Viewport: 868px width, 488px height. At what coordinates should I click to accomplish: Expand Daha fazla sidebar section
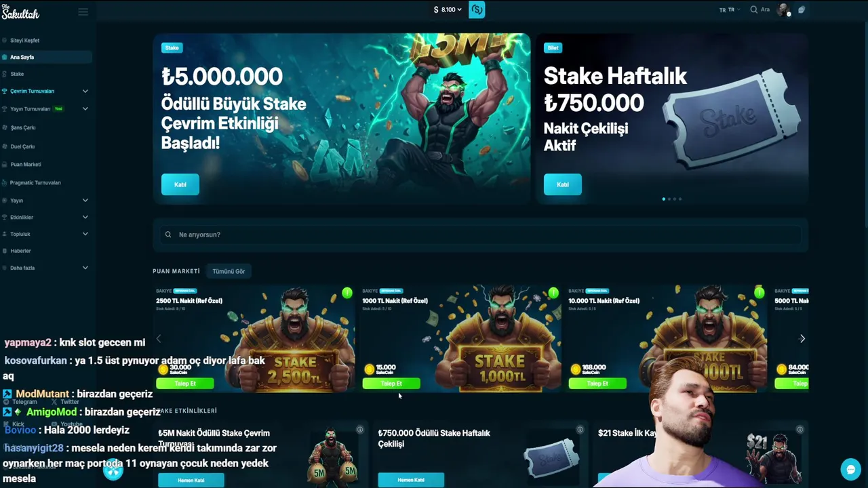click(46, 268)
